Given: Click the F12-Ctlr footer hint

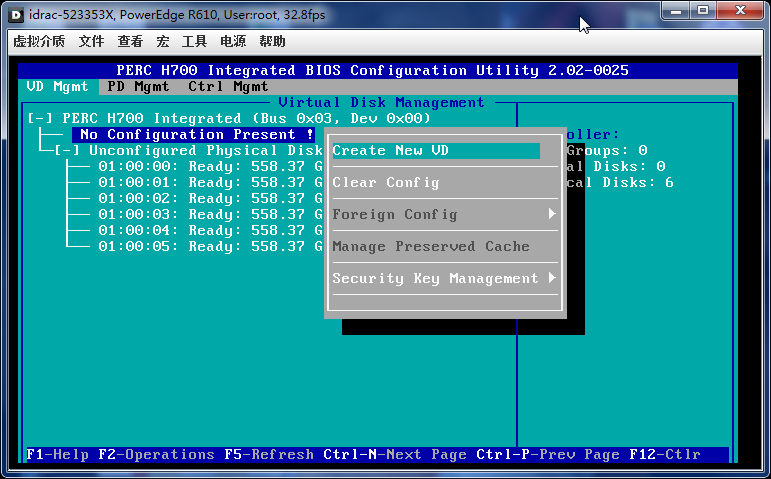Looking at the screenshot, I should click(x=665, y=454).
